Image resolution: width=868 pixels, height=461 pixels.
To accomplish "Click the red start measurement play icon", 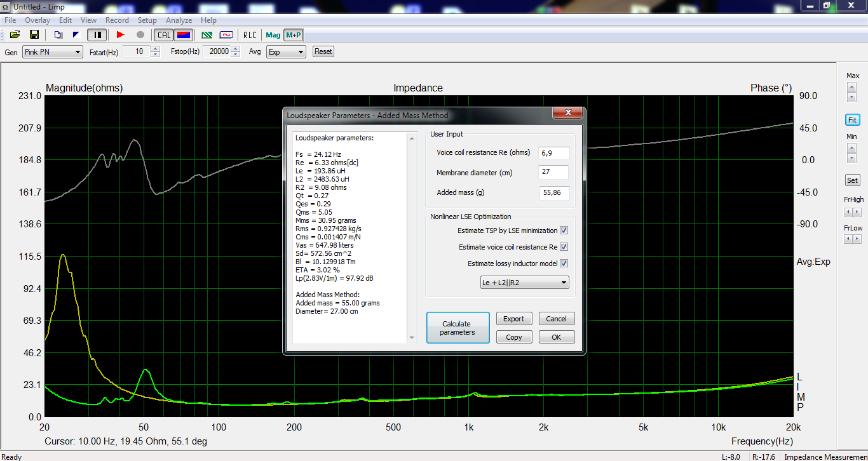I will click(121, 35).
